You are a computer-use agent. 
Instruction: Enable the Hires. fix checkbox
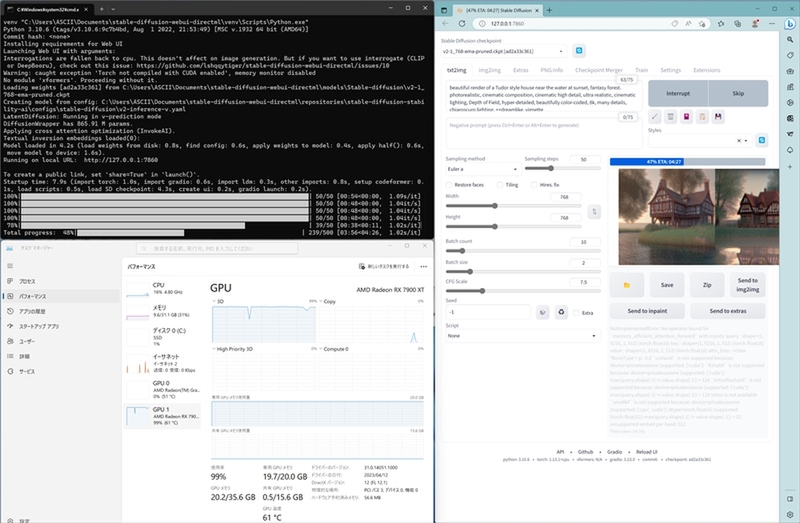534,184
